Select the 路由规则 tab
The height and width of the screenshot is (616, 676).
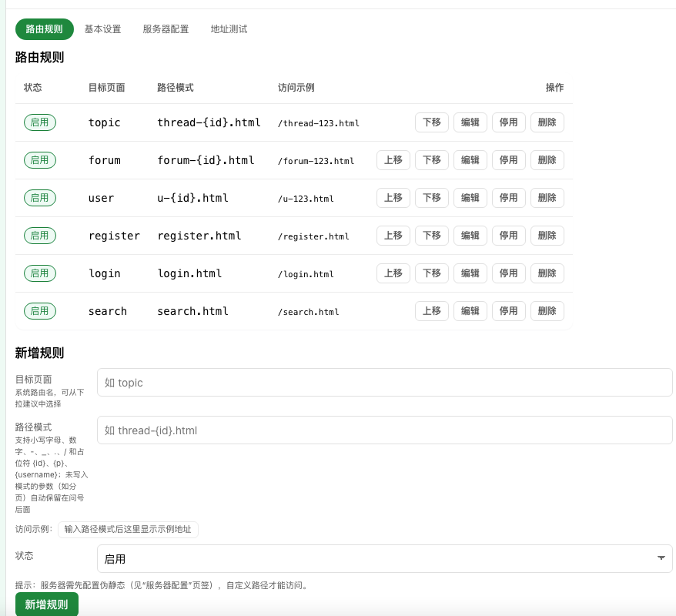click(45, 29)
